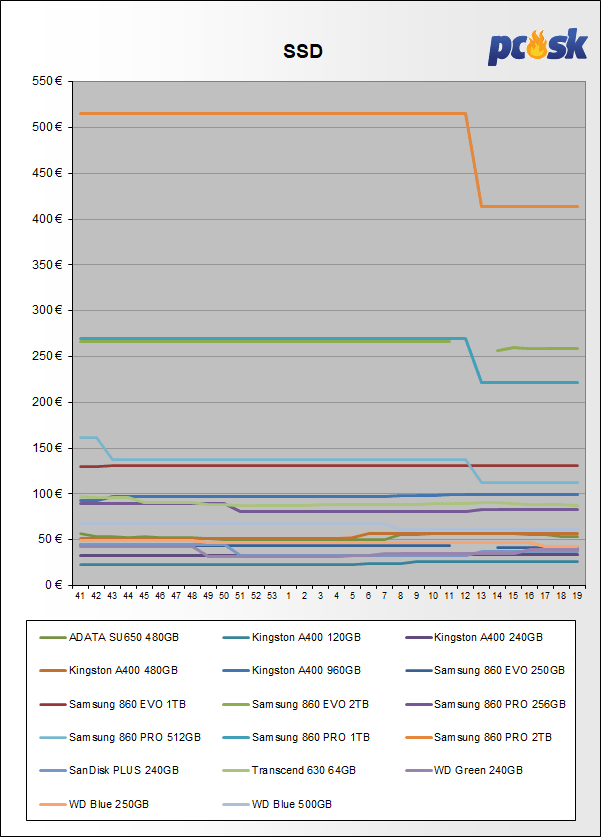Click the 50 € axis label
Screen dimensions: 601x837
pos(50,539)
